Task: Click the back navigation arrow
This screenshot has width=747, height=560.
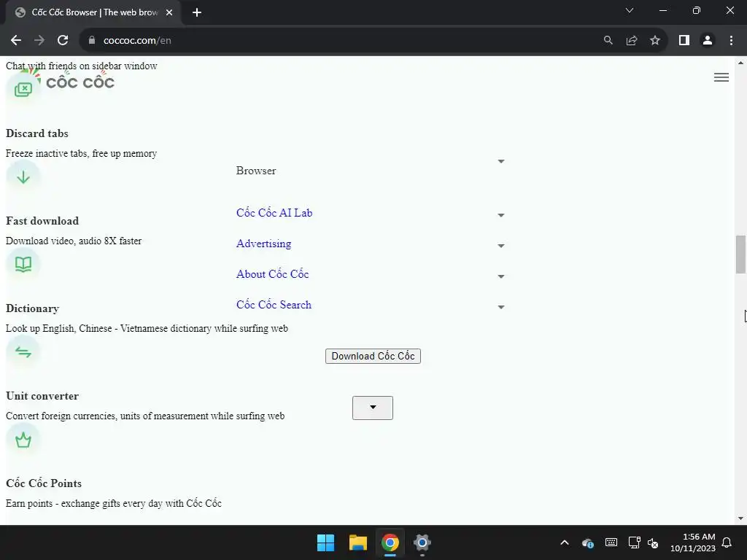Action: pyautogui.click(x=16, y=41)
